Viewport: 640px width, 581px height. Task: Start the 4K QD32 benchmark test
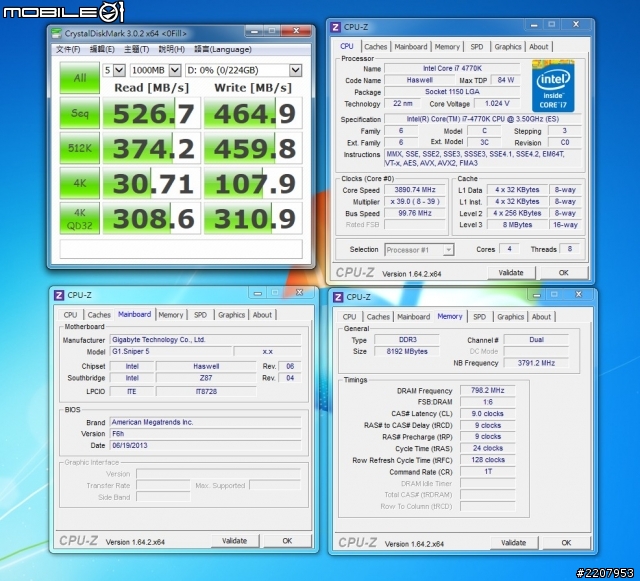[80, 218]
